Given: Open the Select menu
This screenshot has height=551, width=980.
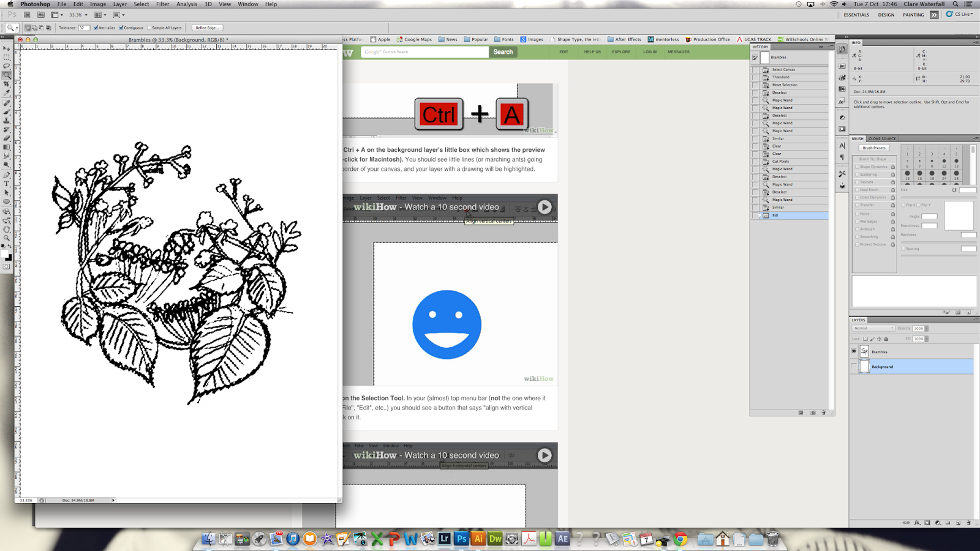Looking at the screenshot, I should pyautogui.click(x=141, y=4).
